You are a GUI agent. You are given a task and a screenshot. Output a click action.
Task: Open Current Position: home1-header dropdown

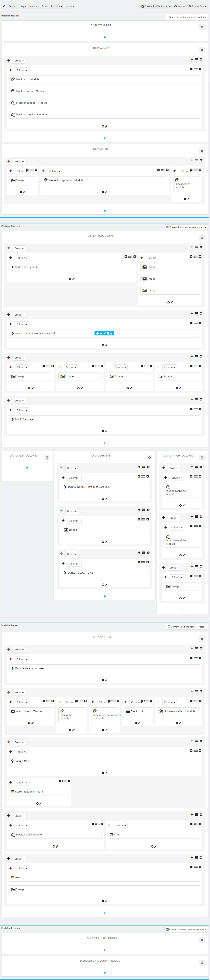186,17
